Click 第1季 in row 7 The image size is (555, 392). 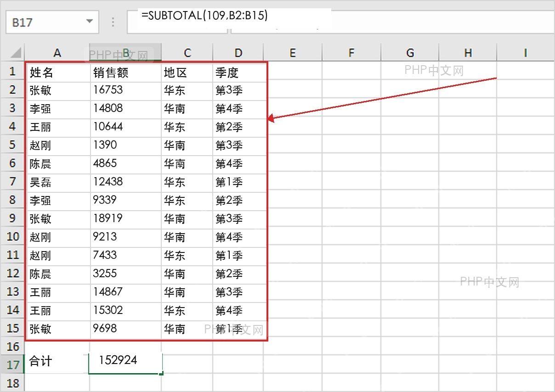pos(239,182)
